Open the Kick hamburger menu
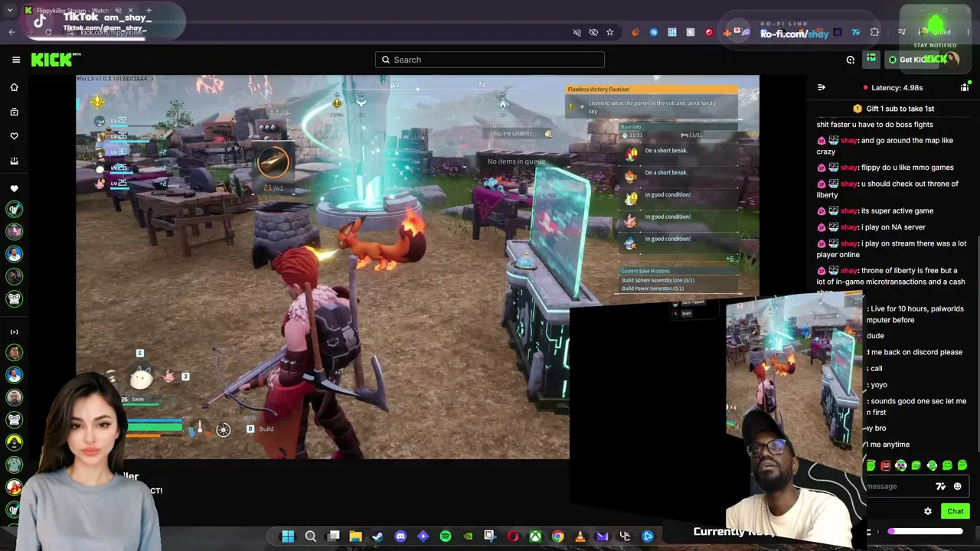Image resolution: width=980 pixels, height=551 pixels. 16,60
